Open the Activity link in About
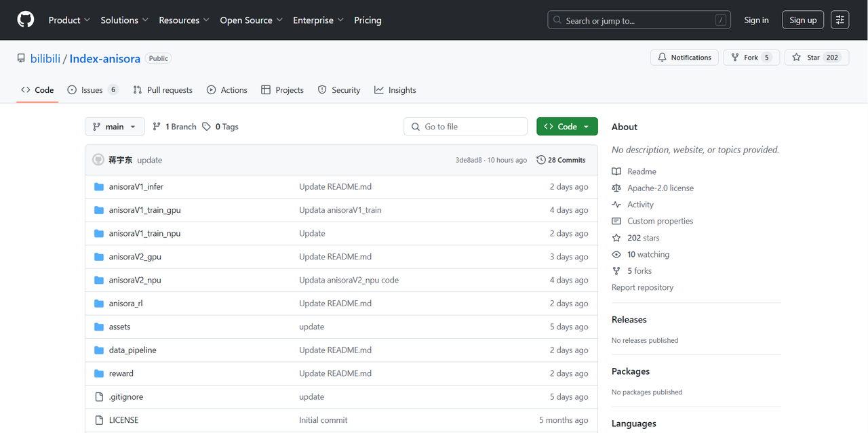The height and width of the screenshot is (433, 868). (x=633, y=205)
